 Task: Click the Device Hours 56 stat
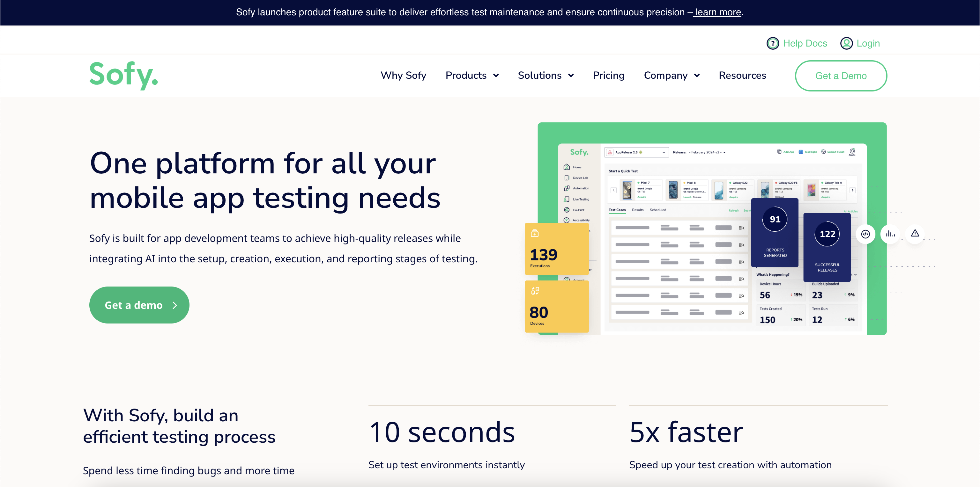781,292
